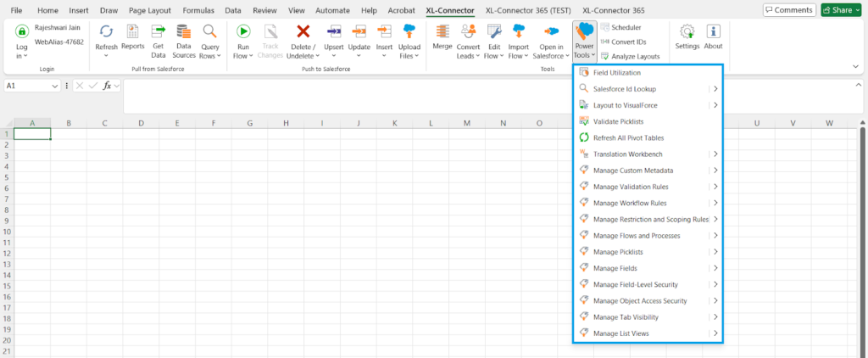Image resolution: width=868 pixels, height=358 pixels.
Task: Switch to the Formulas ribbon tab
Action: pos(198,10)
